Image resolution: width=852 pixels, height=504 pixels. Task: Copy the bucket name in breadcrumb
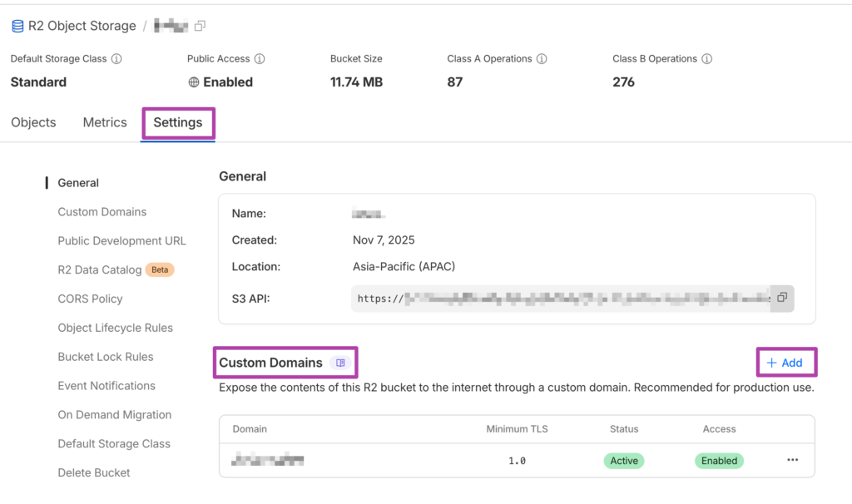[200, 26]
